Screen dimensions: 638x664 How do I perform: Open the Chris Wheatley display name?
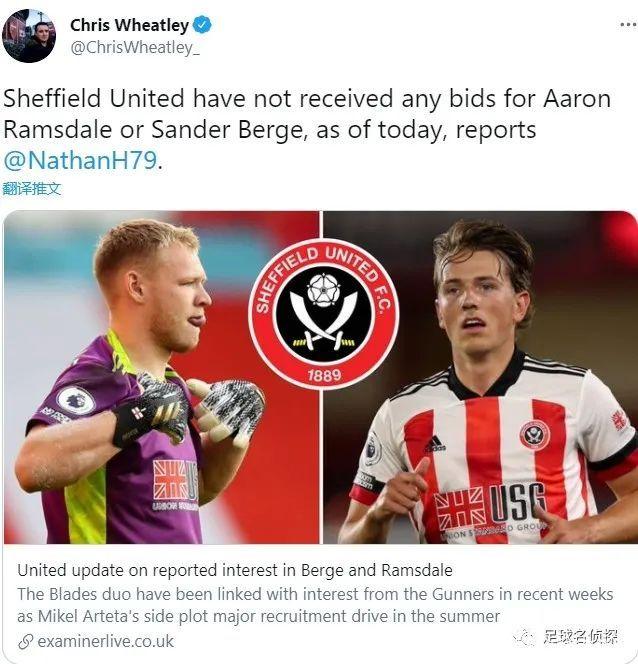(130, 25)
